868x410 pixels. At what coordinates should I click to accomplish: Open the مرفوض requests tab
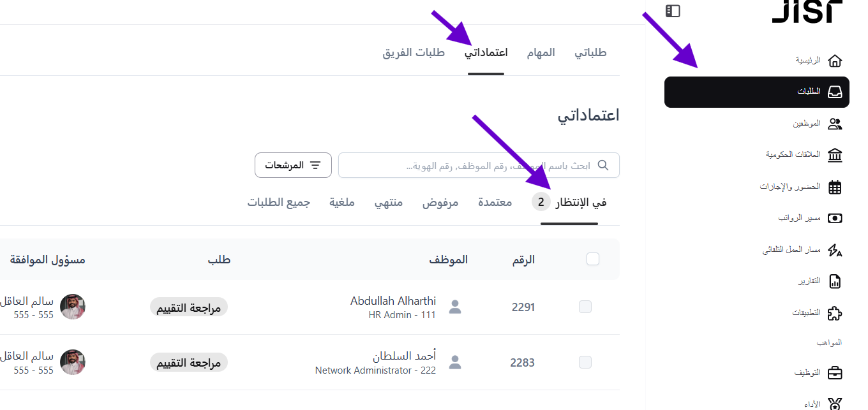[440, 203]
